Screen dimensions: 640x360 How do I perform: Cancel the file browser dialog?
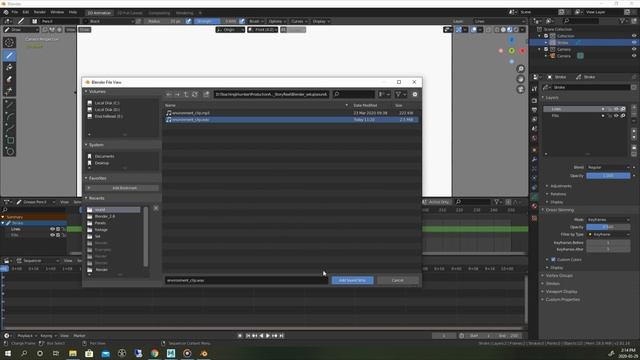tap(398, 280)
